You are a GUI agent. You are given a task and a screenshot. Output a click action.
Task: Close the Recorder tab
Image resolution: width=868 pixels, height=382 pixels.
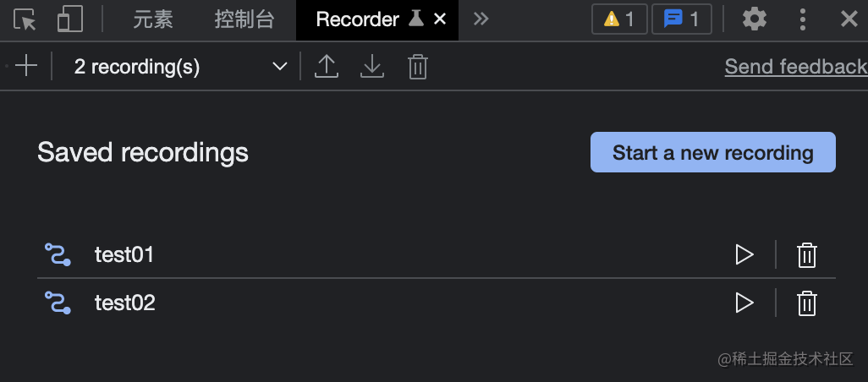[440, 20]
